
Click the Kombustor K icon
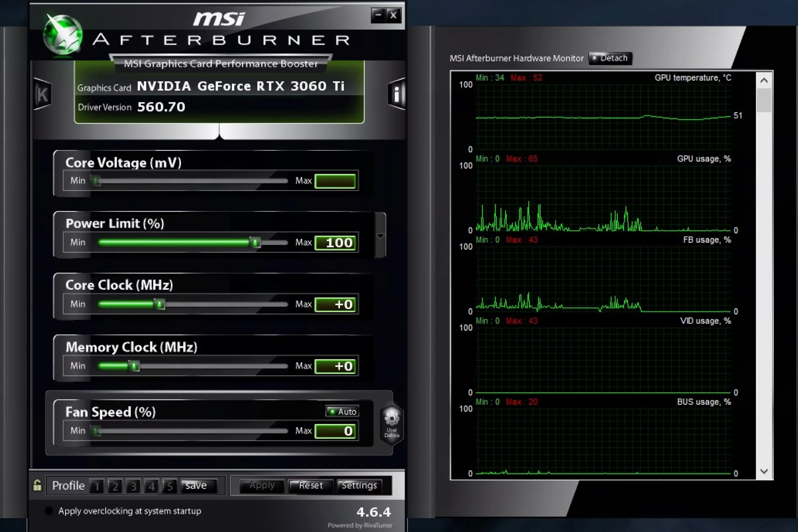pos(43,94)
